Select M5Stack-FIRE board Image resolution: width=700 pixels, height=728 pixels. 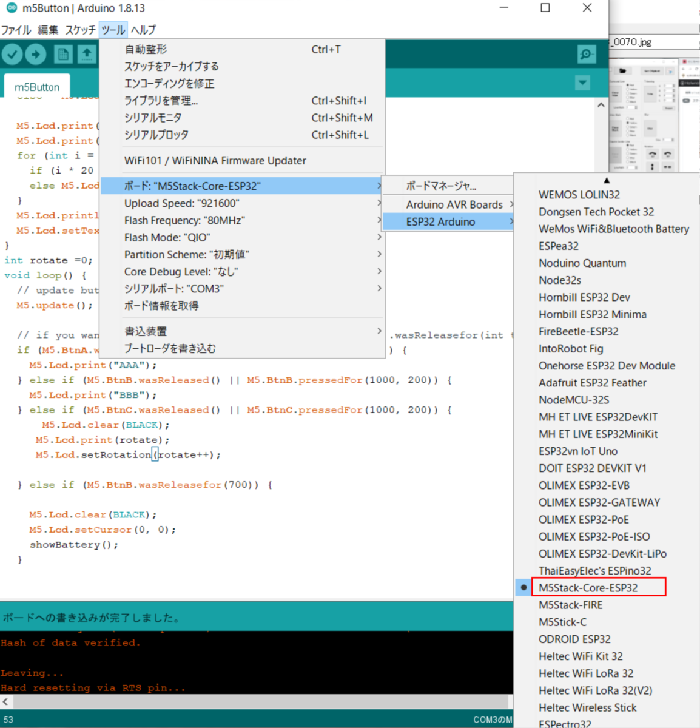[607, 605]
